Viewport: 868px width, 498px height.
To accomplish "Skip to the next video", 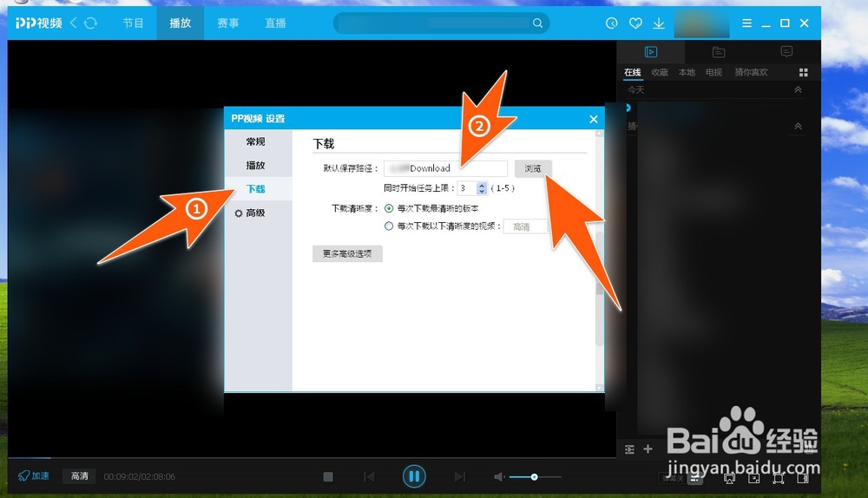I will 459,476.
